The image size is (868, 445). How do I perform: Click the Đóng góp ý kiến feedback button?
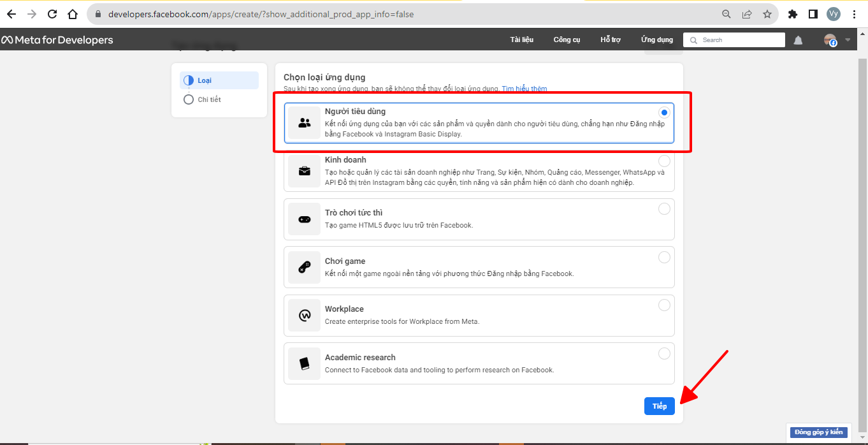click(818, 432)
